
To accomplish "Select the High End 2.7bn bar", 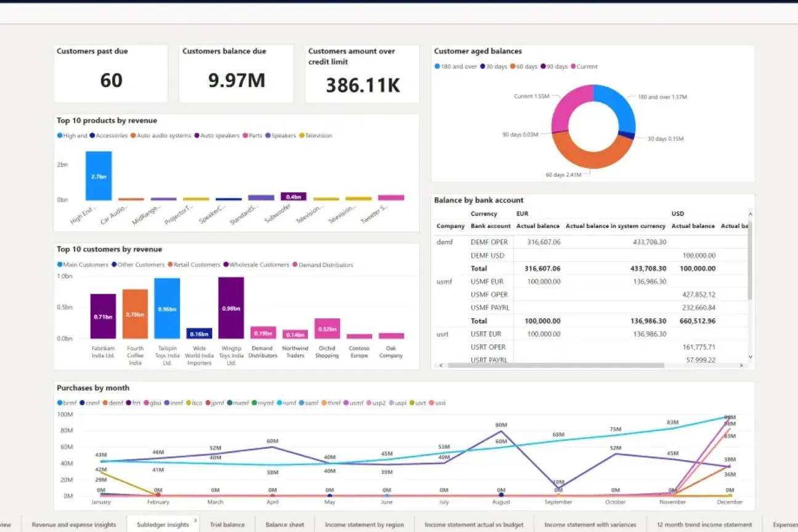I will (x=99, y=176).
